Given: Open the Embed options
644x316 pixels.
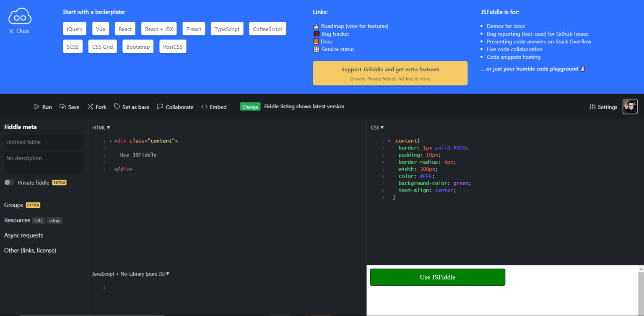Looking at the screenshot, I should pos(213,107).
